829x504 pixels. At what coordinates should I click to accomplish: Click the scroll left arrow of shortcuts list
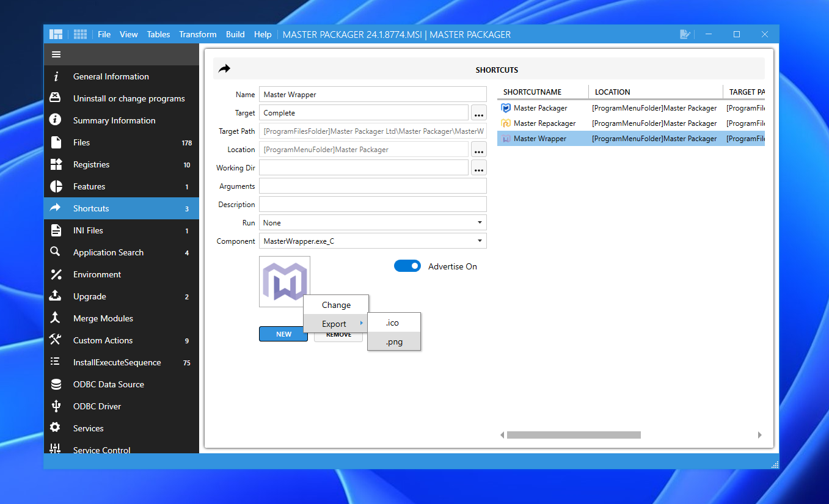tap(502, 435)
